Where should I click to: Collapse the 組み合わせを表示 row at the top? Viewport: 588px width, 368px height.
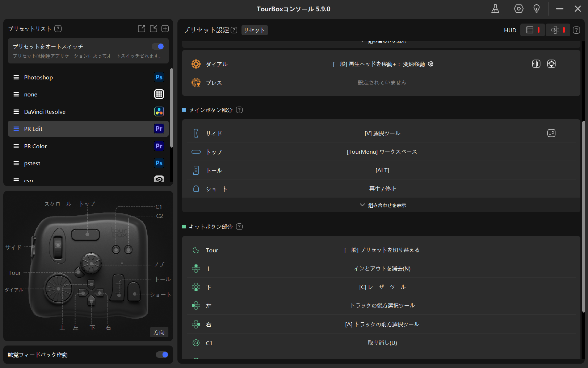coord(382,41)
